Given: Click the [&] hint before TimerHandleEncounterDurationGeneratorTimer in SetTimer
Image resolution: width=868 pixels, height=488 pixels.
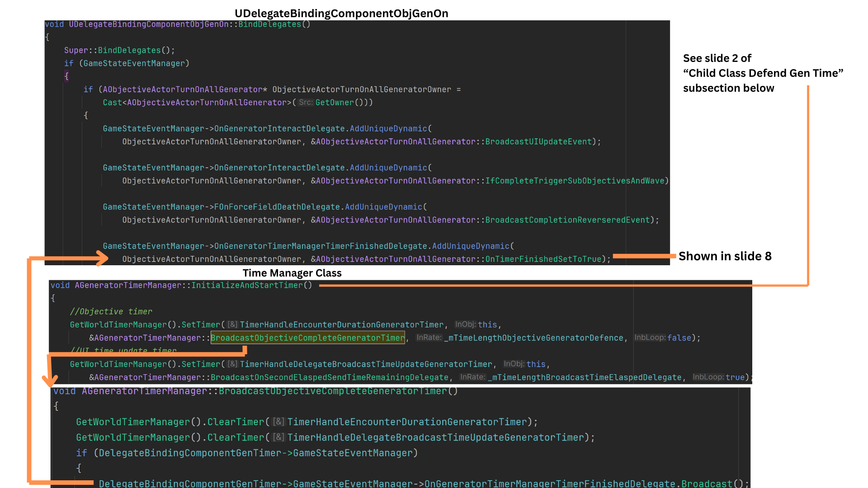Looking at the screenshot, I should [232, 324].
